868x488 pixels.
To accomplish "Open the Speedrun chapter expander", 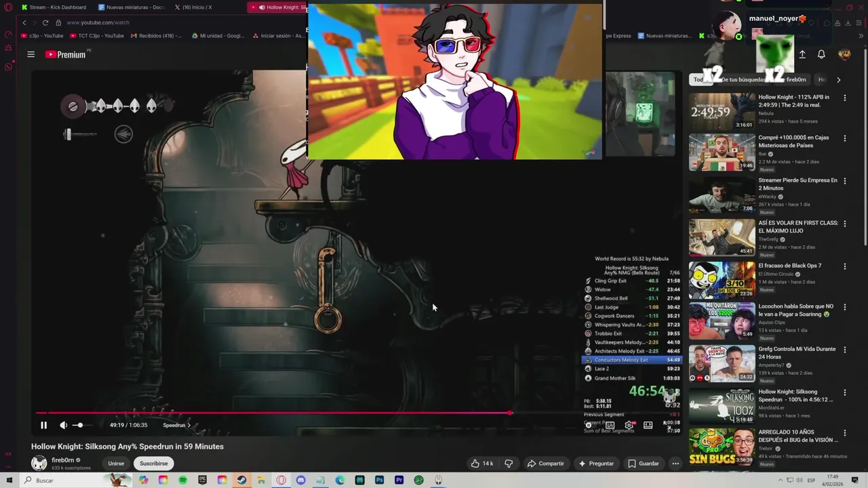I will (176, 425).
